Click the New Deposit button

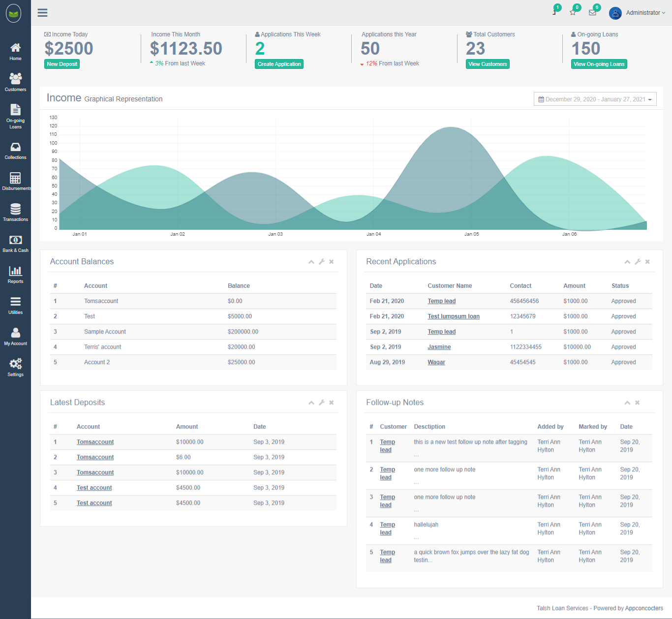coord(62,64)
